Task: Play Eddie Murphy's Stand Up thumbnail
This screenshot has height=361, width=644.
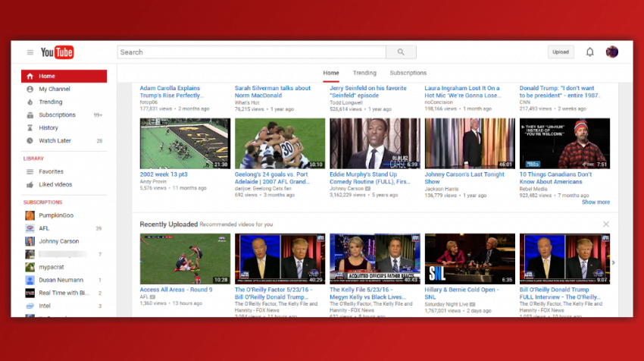Action: click(374, 143)
